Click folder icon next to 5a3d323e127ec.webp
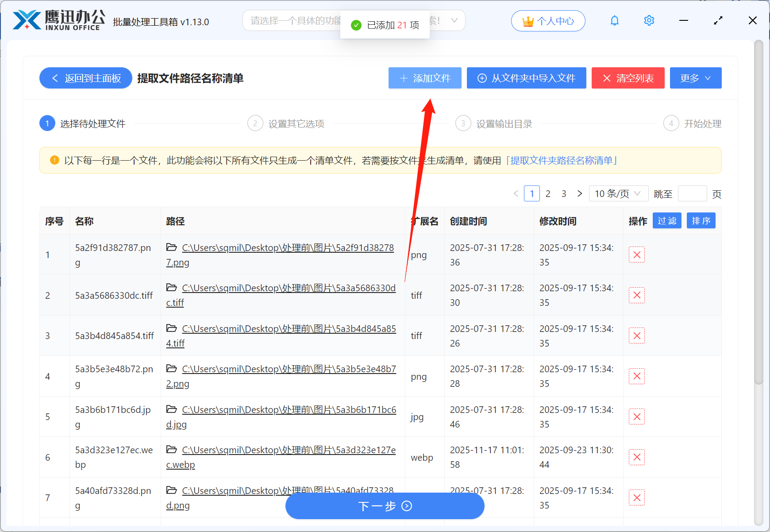This screenshot has height=532, width=770. tap(172, 449)
